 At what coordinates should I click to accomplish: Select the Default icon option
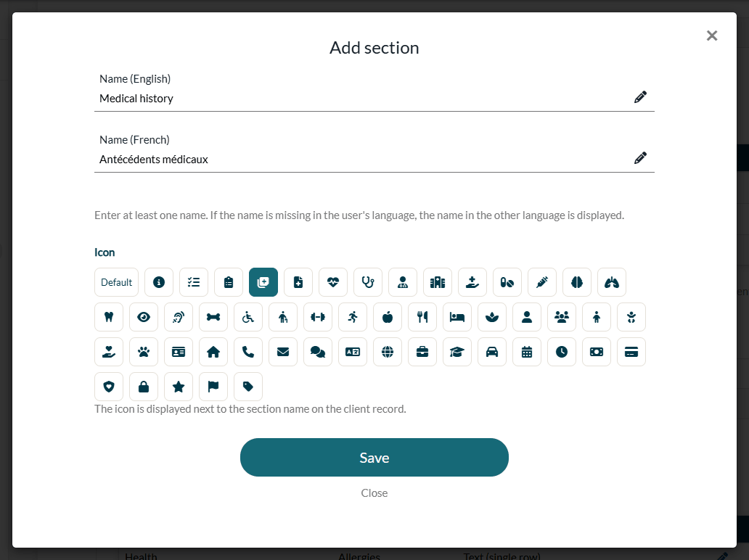(117, 282)
